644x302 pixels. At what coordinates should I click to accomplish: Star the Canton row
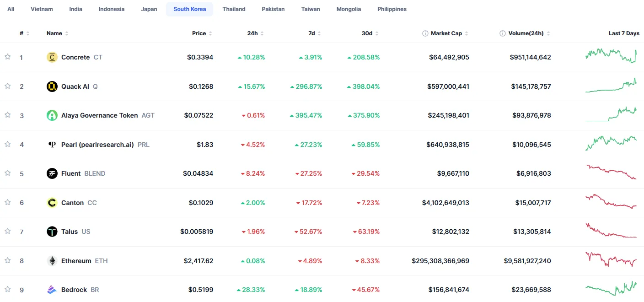[7, 202]
